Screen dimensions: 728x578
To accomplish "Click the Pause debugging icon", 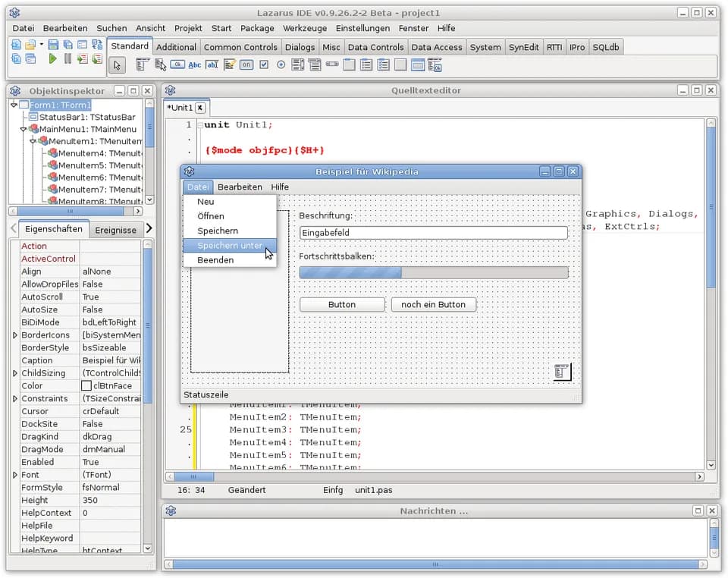I will [67, 58].
